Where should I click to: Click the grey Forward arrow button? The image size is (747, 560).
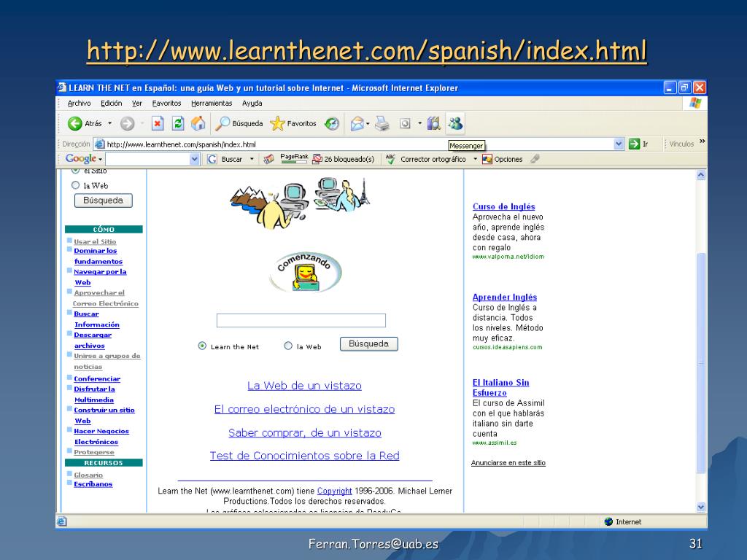click(127, 124)
